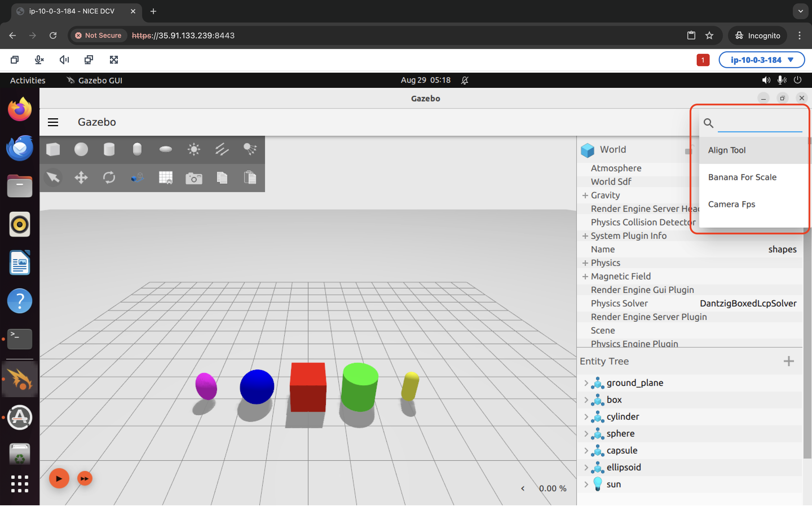Expand the ground_plane entity
Screen dimensions: 812x507
pyautogui.click(x=586, y=384)
